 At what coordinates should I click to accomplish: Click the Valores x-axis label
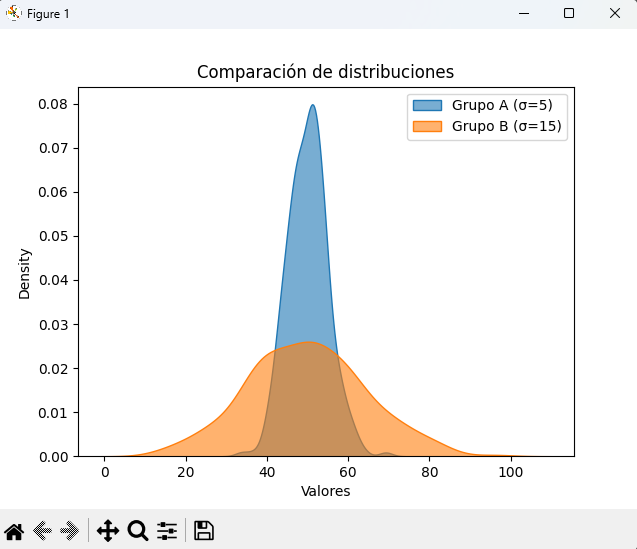click(326, 491)
